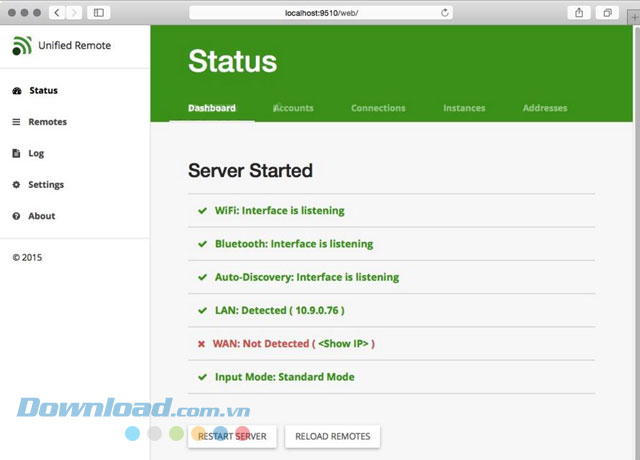This screenshot has width=640, height=460.
Task: Click the Settings gear icon
Action: point(16,185)
